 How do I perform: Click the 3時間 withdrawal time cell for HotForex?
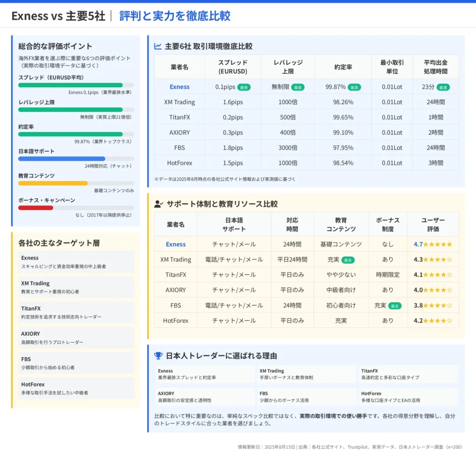pos(436,163)
